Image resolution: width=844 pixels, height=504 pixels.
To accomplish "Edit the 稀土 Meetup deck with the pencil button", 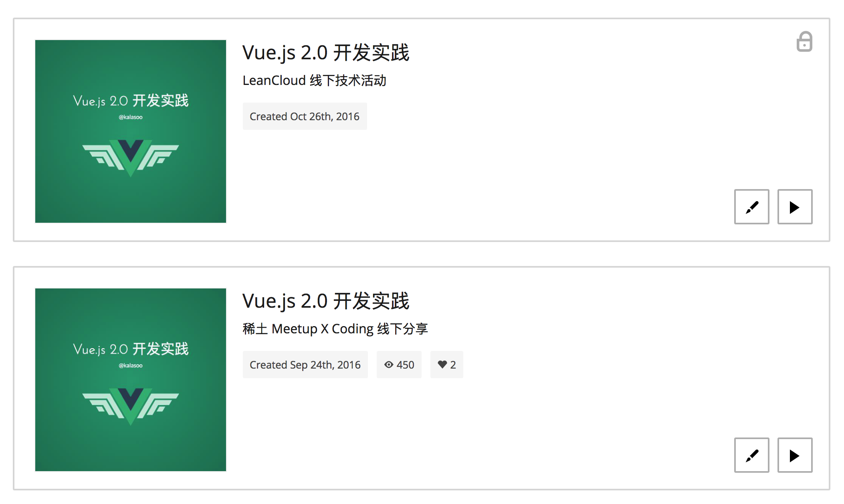I will (751, 455).
